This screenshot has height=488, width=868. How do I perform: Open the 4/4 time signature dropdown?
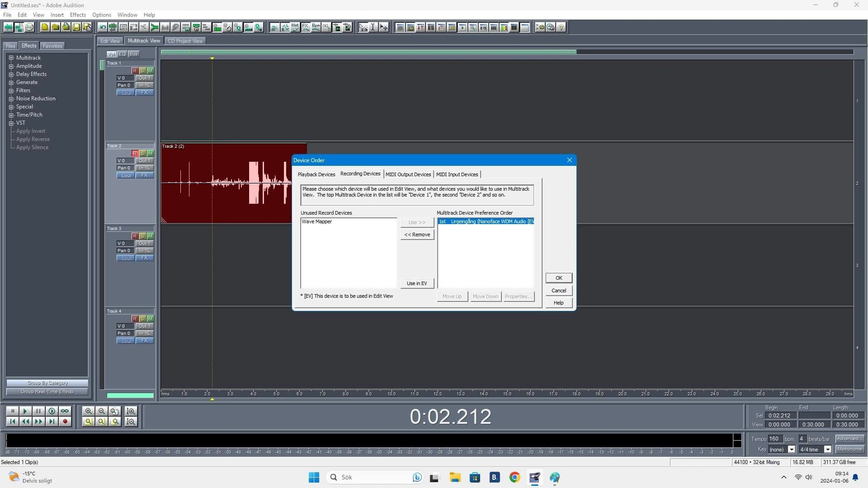827,449
